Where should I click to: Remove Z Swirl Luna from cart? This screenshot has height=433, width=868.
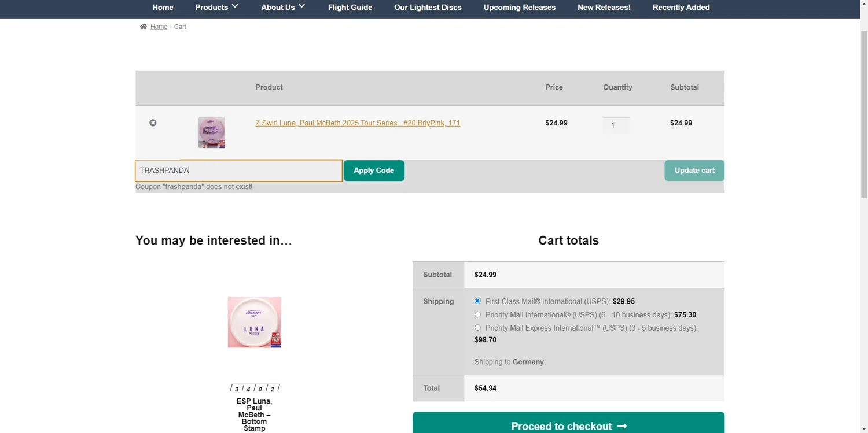153,123
